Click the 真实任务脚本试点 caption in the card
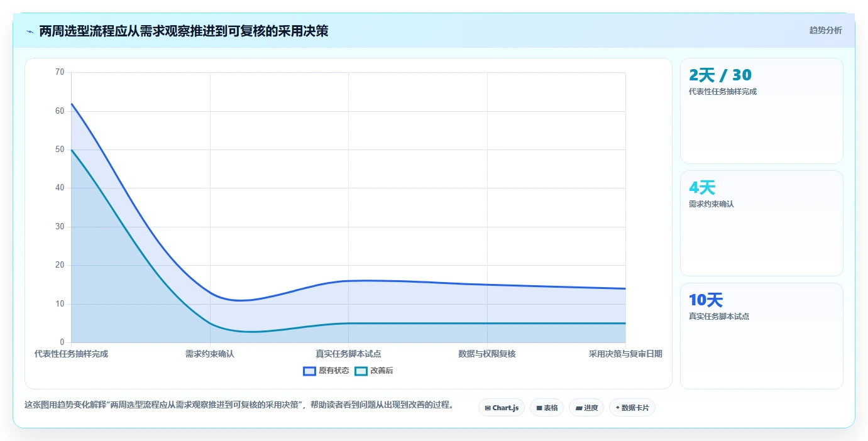Screen dimensions: 868x441 tap(719, 317)
